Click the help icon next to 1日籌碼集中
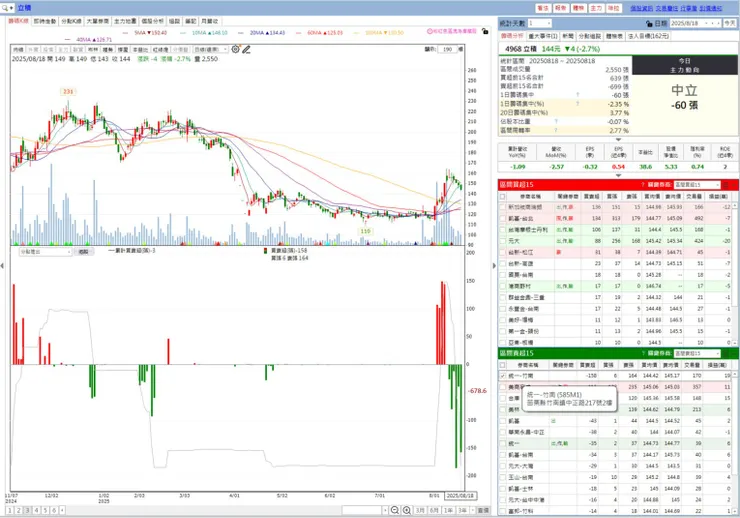The width and height of the screenshot is (740, 518). [x=577, y=95]
